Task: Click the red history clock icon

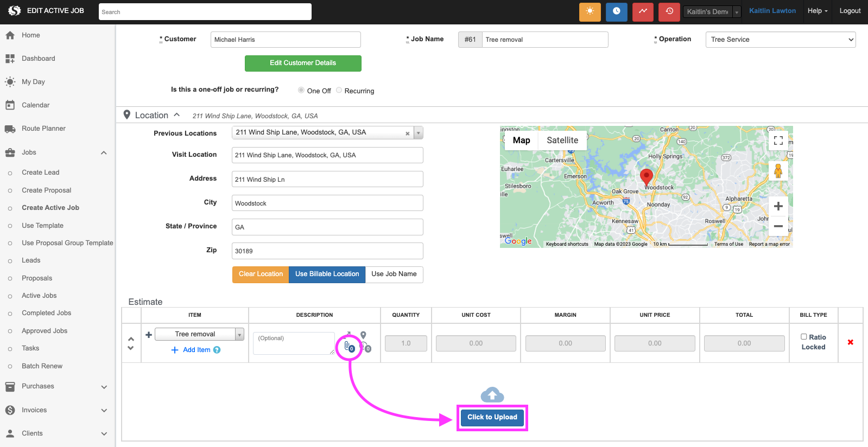Action: tap(669, 11)
